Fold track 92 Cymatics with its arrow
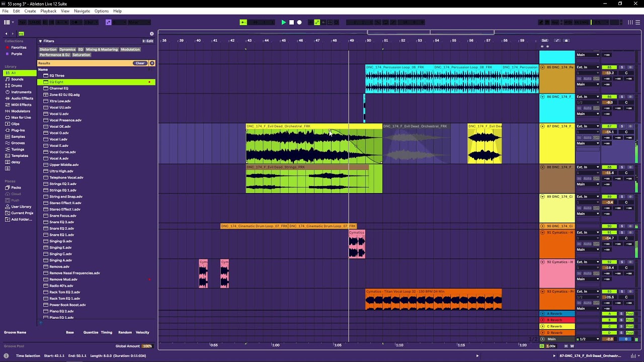Viewport: 644px width, 362px height. click(x=542, y=262)
